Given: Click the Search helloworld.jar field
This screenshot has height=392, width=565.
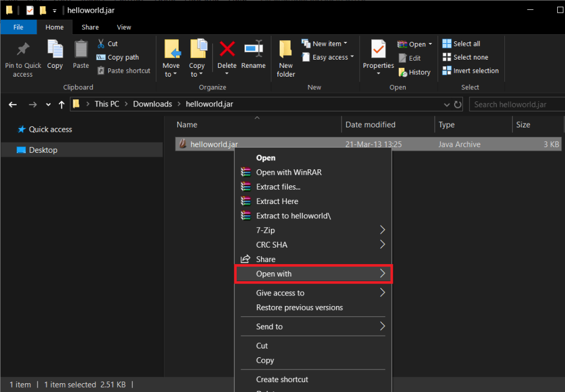Looking at the screenshot, I should point(516,104).
